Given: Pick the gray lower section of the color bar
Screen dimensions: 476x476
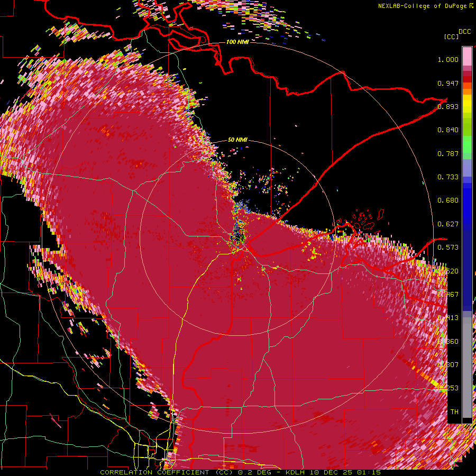Looking at the screenshot, I should tap(467, 368).
